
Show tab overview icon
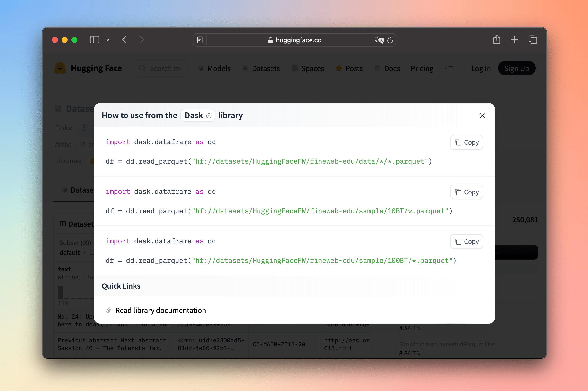(533, 40)
